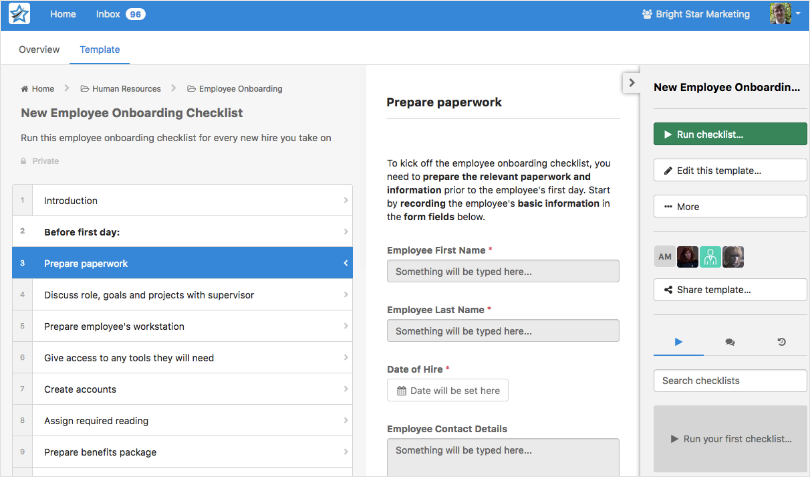The width and height of the screenshot is (810, 477).
Task: Select Prepare benefits package task
Action: (182, 452)
